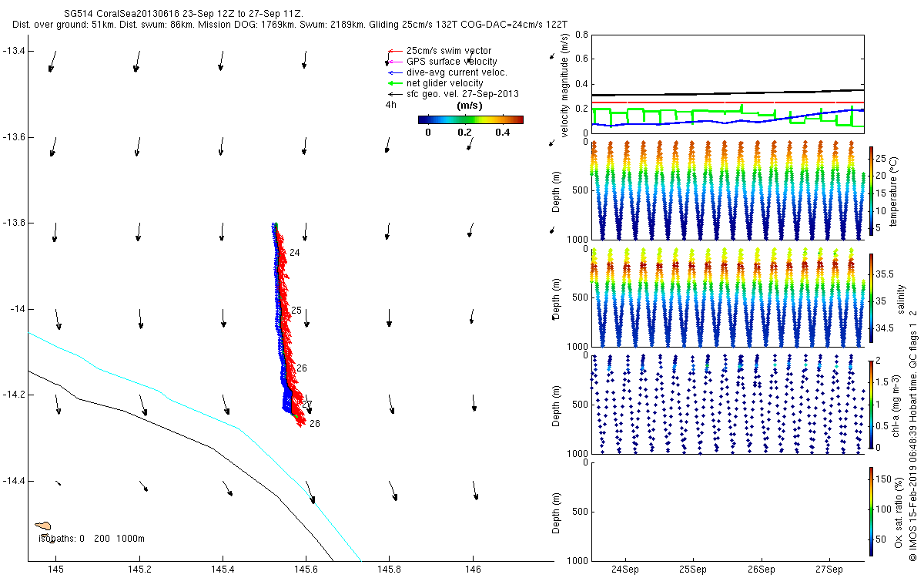The image size is (924, 578).
Task: Click the '(m/s)' label above the colorbar
Action: coord(470,106)
